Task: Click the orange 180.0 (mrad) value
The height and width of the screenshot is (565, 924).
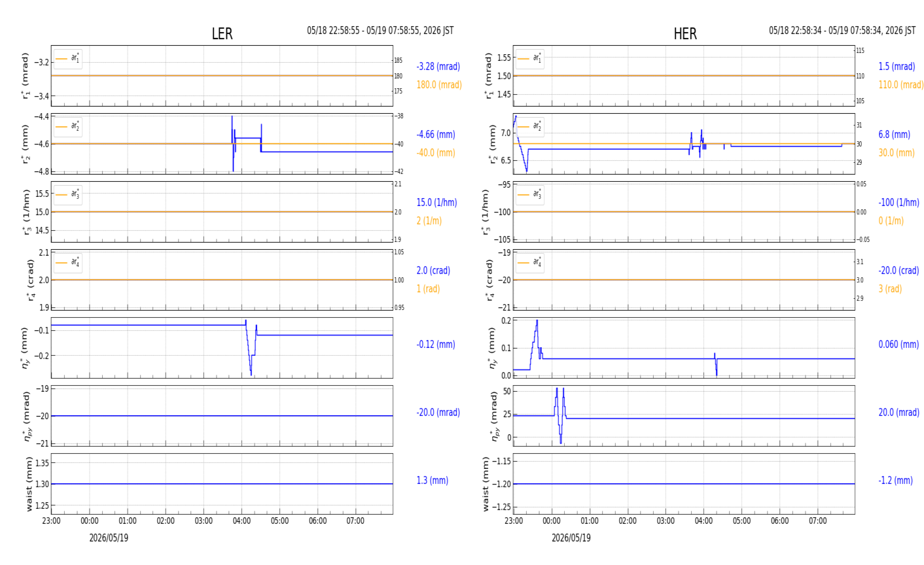Action: [439, 85]
